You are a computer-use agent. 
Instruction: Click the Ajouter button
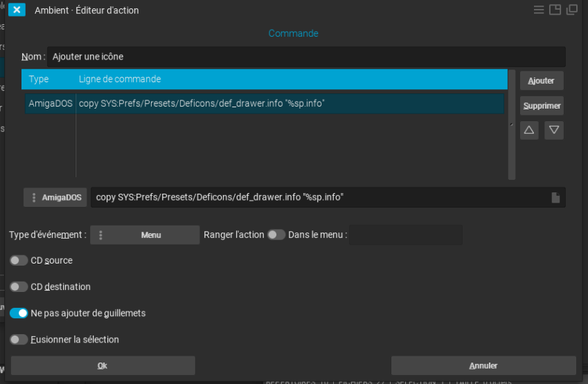click(541, 81)
